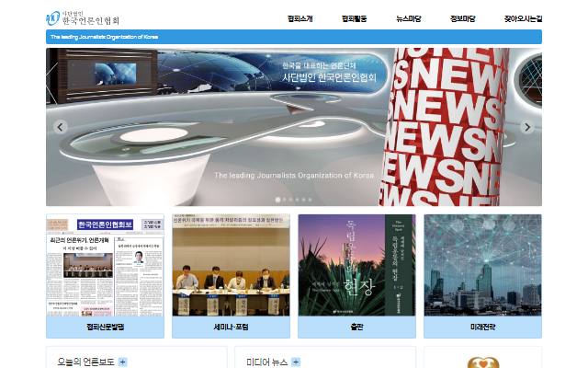
Task: Open the 협회활동 menu
Action: (x=355, y=18)
